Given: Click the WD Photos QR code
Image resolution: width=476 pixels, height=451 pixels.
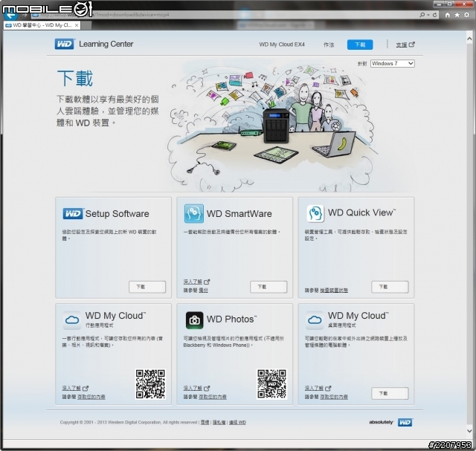Looking at the screenshot, I should 271,384.
